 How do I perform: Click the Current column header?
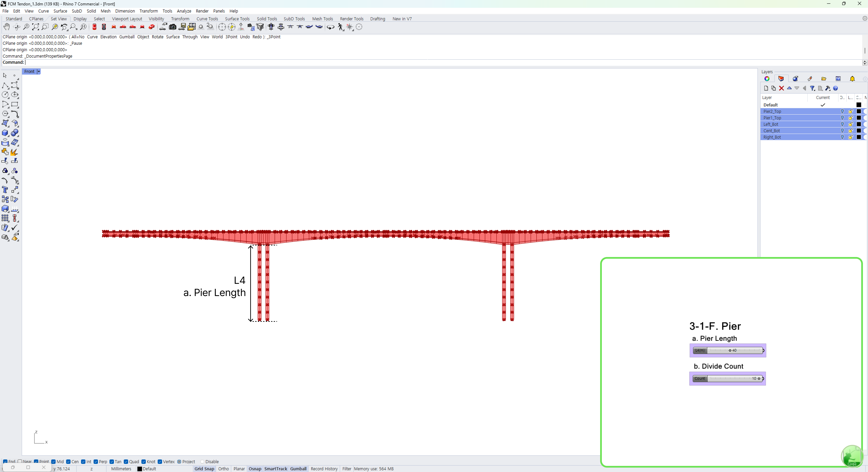click(823, 98)
